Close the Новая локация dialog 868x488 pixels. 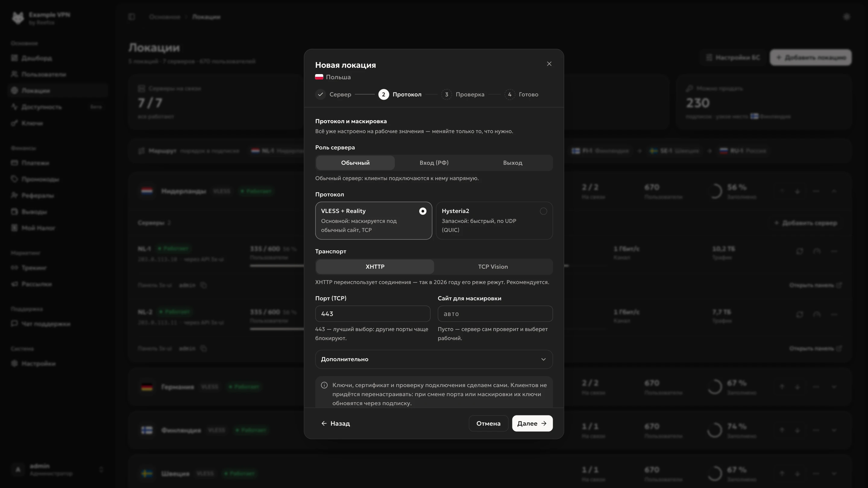(549, 64)
